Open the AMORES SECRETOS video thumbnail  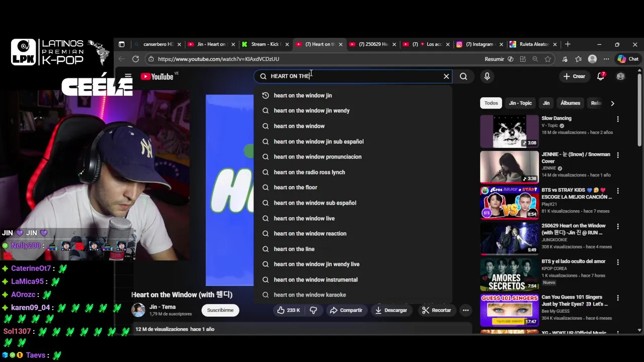pyautogui.click(x=509, y=274)
